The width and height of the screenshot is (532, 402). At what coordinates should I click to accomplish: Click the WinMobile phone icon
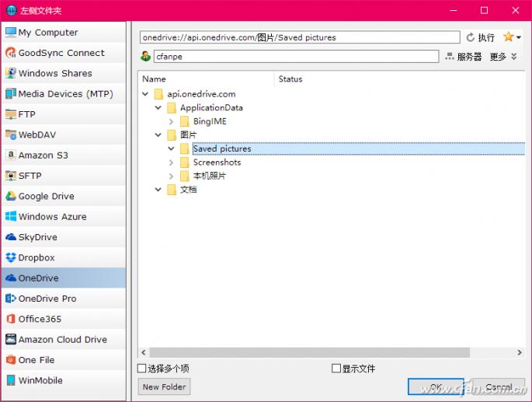pyautogui.click(x=11, y=380)
